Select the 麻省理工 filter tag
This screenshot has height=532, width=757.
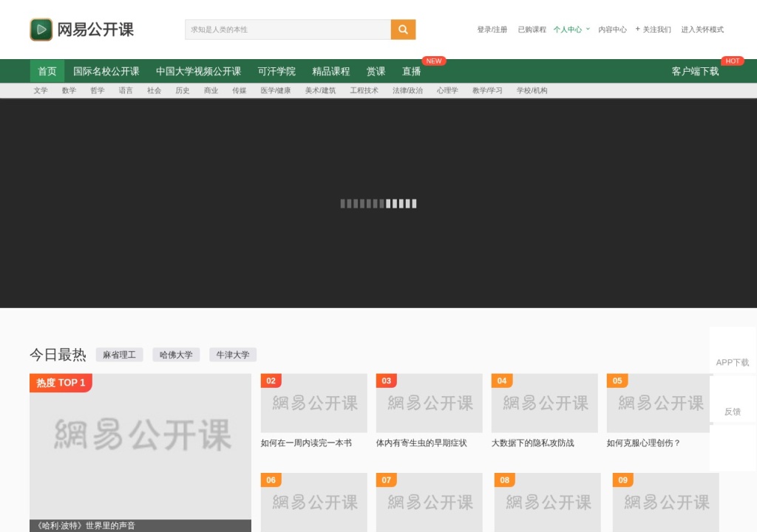[119, 355]
